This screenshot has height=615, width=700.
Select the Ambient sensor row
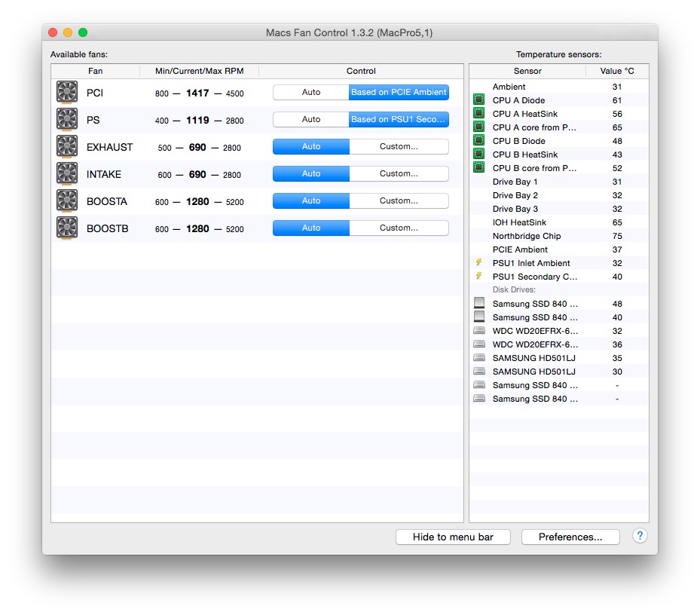point(559,87)
